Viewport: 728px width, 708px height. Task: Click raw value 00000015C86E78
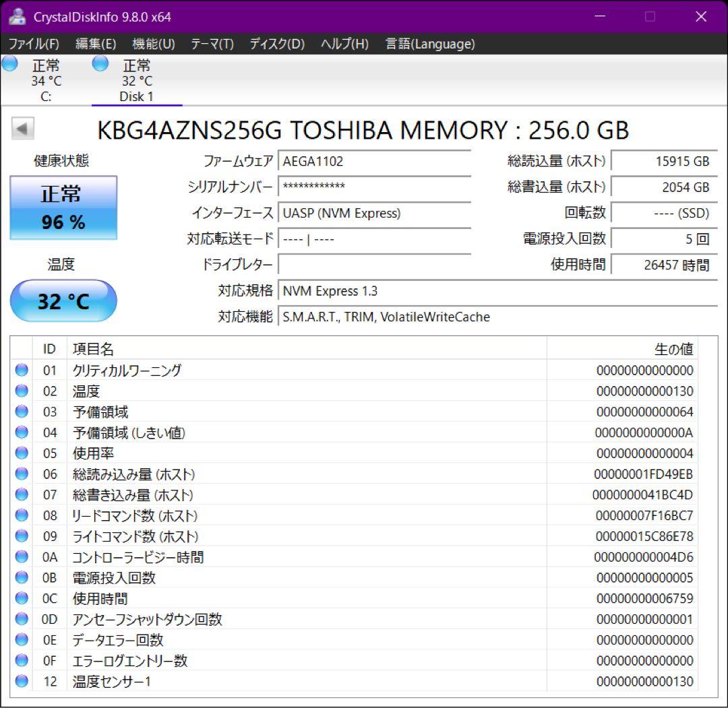click(644, 536)
